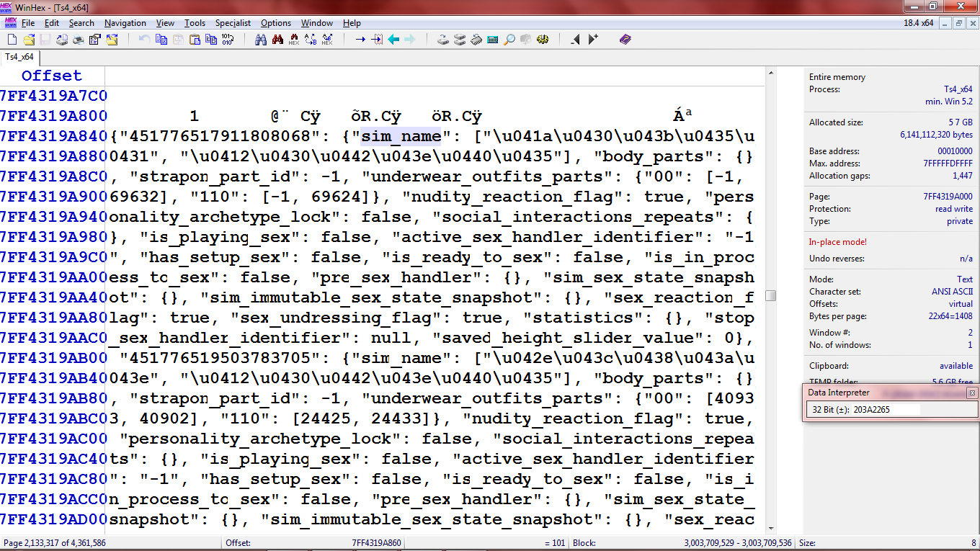Click the vertical scrollbar thumb
980x551 pixels.
point(771,295)
